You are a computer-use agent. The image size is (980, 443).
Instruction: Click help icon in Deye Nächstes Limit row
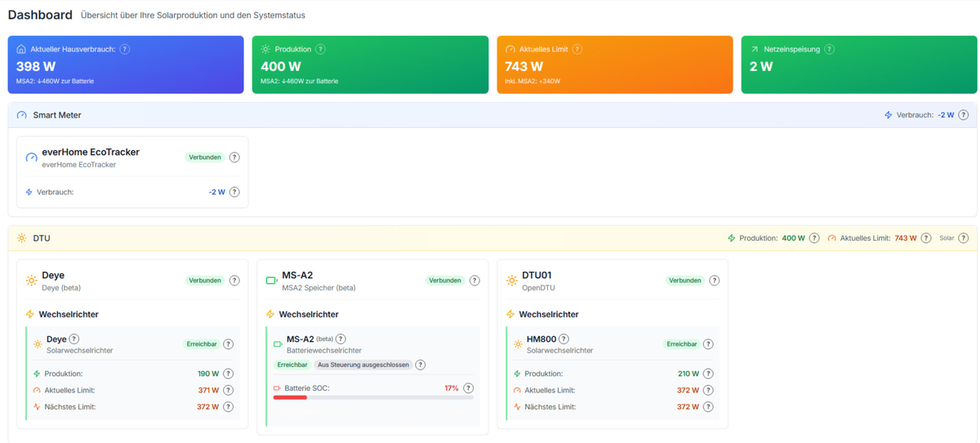228,406
